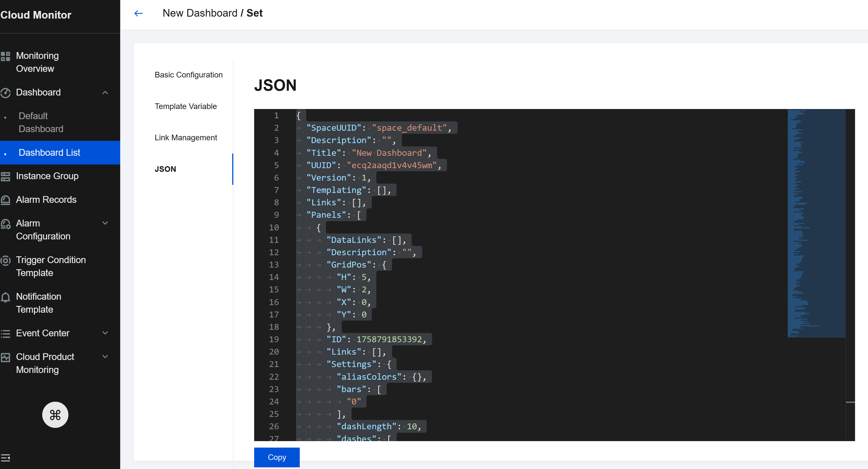The height and width of the screenshot is (469, 868).
Task: Click the Alarm Records icon
Action: coord(5,200)
